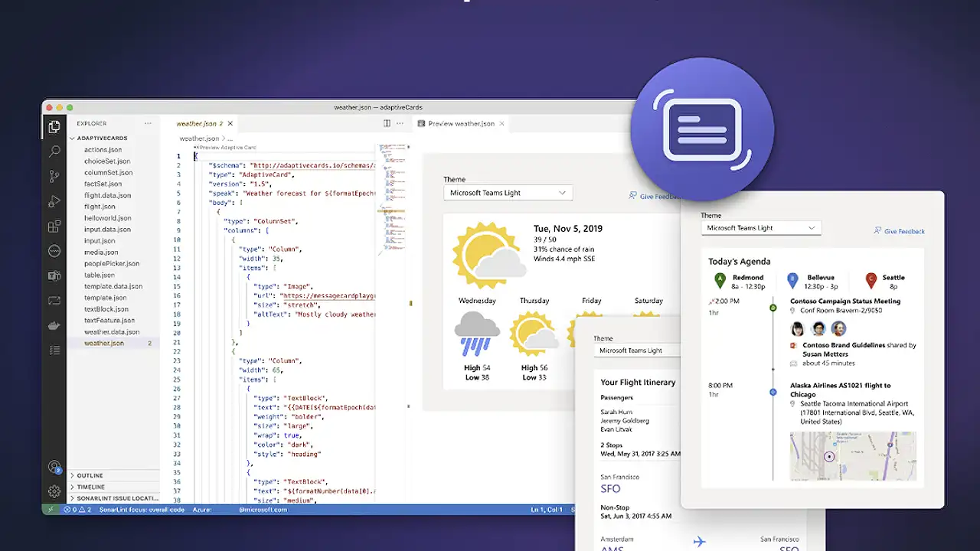This screenshot has width=980, height=551.
Task: Expand the SONARLINT ISSUE LOCATIONS section
Action: pyautogui.click(x=115, y=498)
